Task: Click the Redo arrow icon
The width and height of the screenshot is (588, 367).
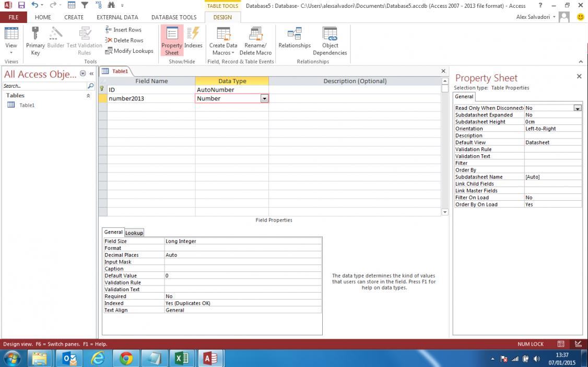Action: click(53, 5)
